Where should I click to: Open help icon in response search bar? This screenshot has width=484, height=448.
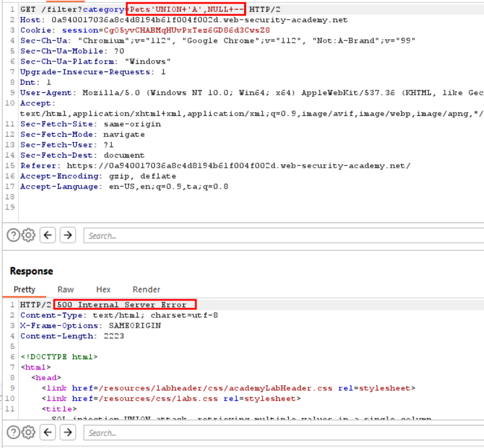[x=13, y=433]
